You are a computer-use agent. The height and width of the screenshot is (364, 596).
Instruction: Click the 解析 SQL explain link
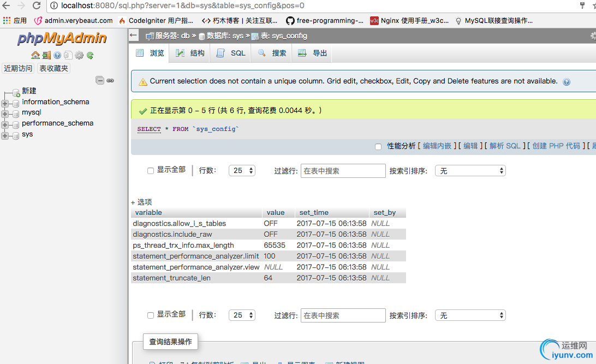(505, 146)
